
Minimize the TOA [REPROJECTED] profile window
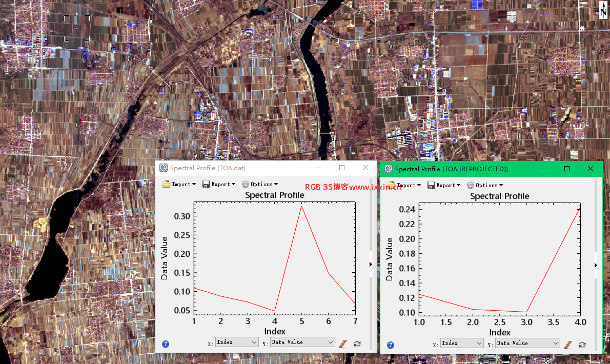(544, 169)
